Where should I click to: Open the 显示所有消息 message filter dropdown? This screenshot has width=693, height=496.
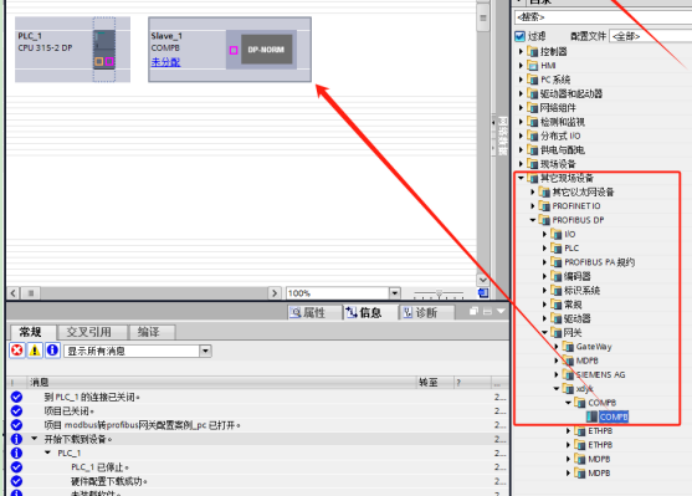(x=205, y=351)
